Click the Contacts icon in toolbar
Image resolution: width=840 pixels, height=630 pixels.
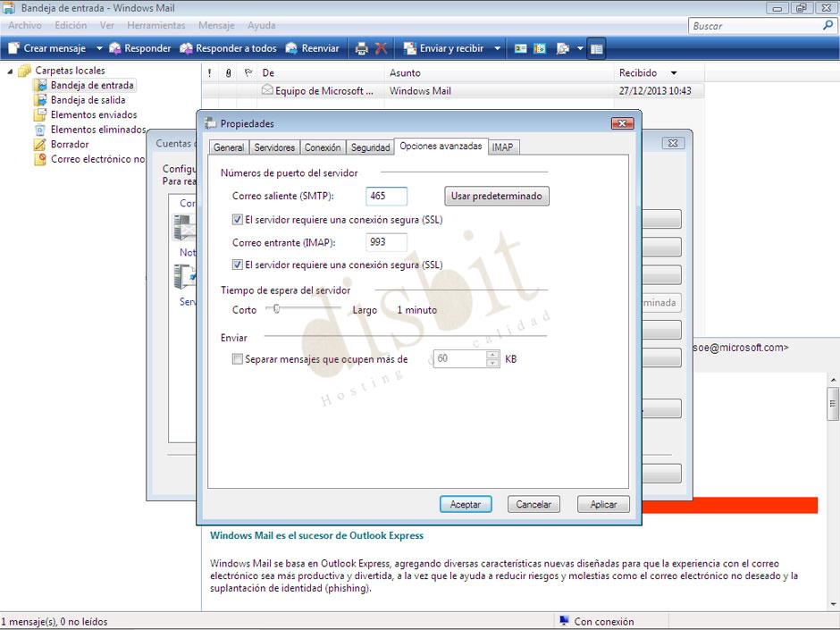coord(520,48)
